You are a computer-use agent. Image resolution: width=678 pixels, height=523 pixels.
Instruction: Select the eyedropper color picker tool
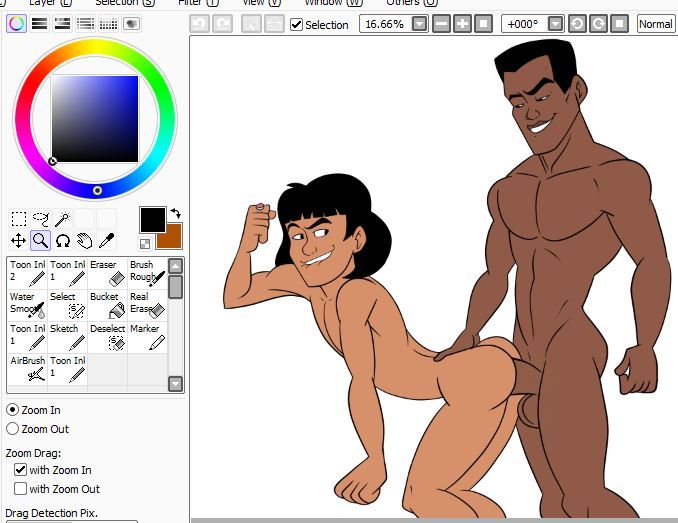click(106, 240)
